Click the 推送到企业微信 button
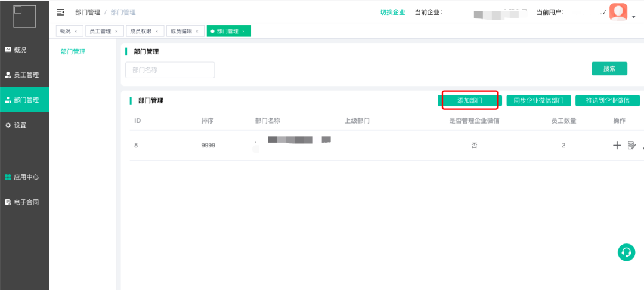The height and width of the screenshot is (290, 644). coord(608,101)
